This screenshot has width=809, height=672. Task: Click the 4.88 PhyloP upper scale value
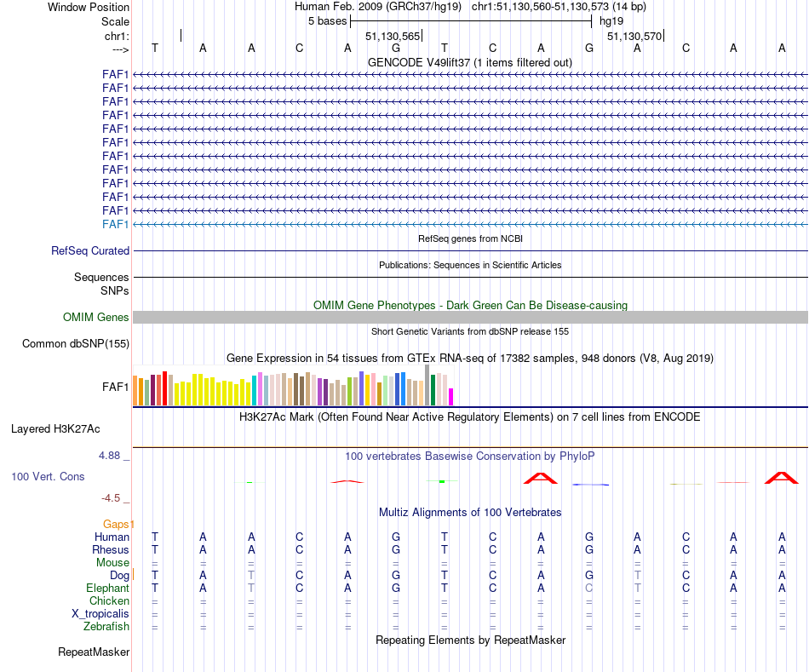pos(109,456)
